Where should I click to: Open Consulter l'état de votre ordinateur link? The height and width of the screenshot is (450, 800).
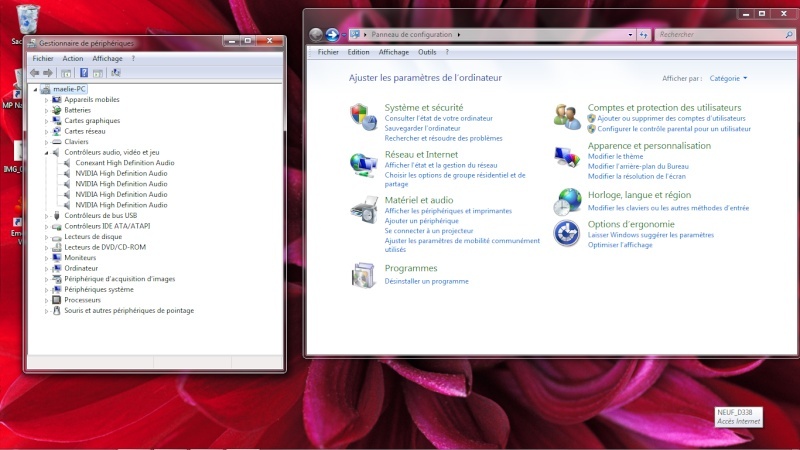point(439,118)
